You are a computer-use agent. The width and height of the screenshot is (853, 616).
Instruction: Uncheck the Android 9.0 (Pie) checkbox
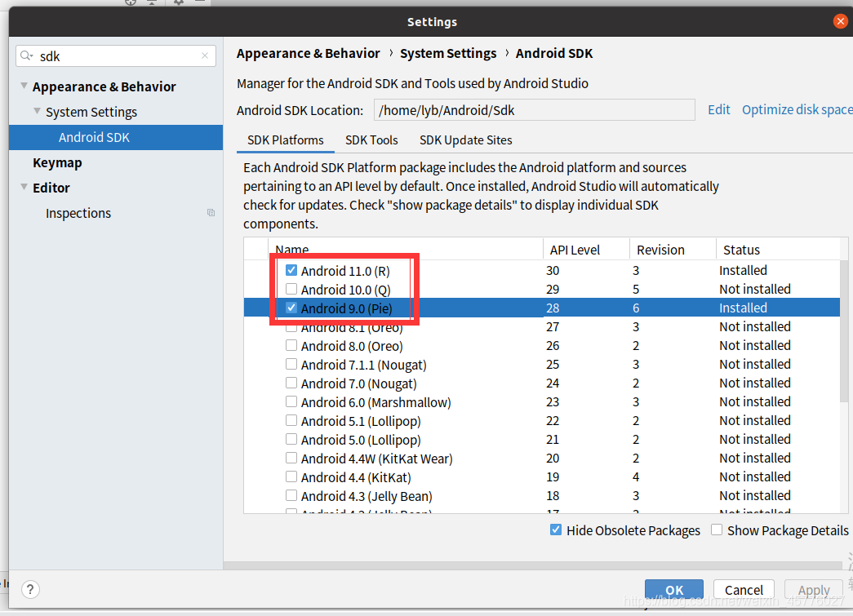coord(291,308)
